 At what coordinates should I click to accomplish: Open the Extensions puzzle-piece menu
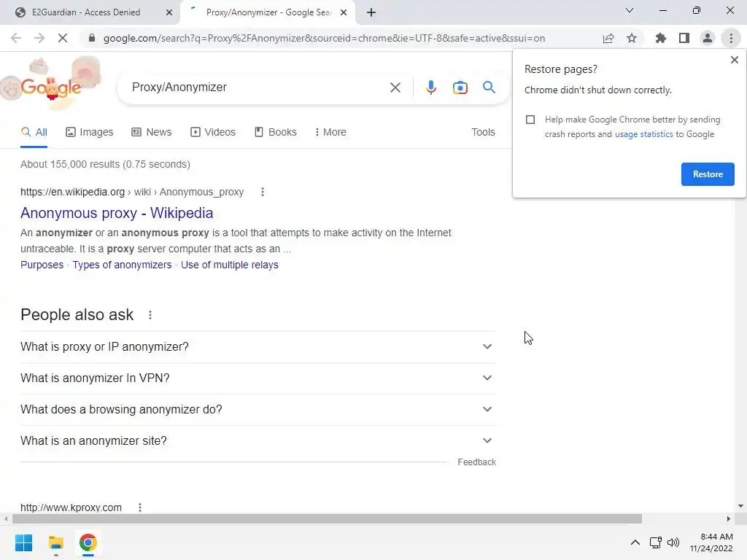[660, 38]
